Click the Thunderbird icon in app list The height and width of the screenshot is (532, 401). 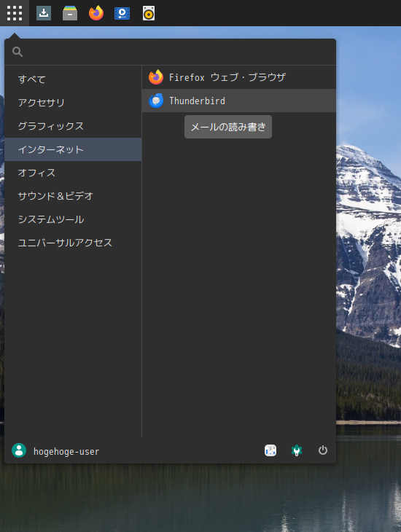[x=156, y=101]
